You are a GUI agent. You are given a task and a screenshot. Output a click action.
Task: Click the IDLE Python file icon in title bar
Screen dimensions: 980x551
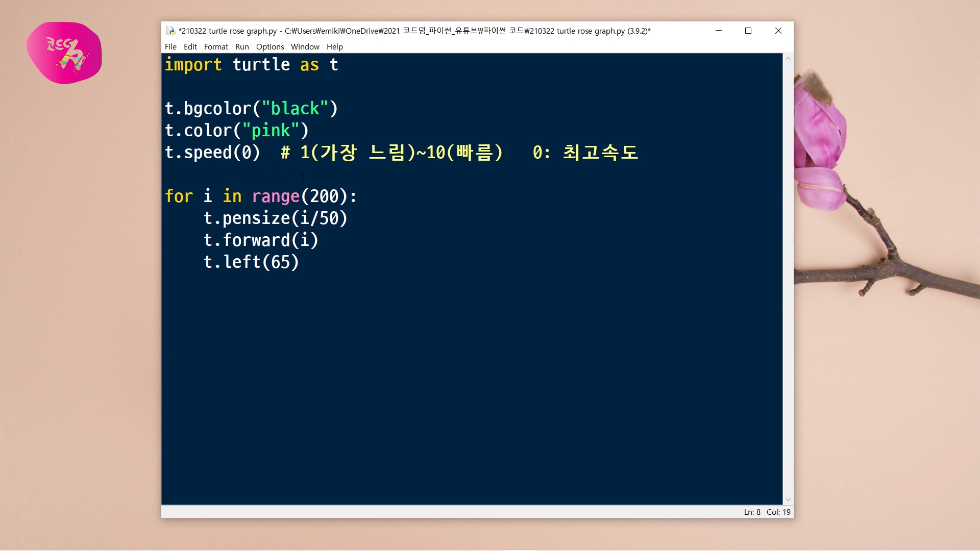pyautogui.click(x=171, y=31)
